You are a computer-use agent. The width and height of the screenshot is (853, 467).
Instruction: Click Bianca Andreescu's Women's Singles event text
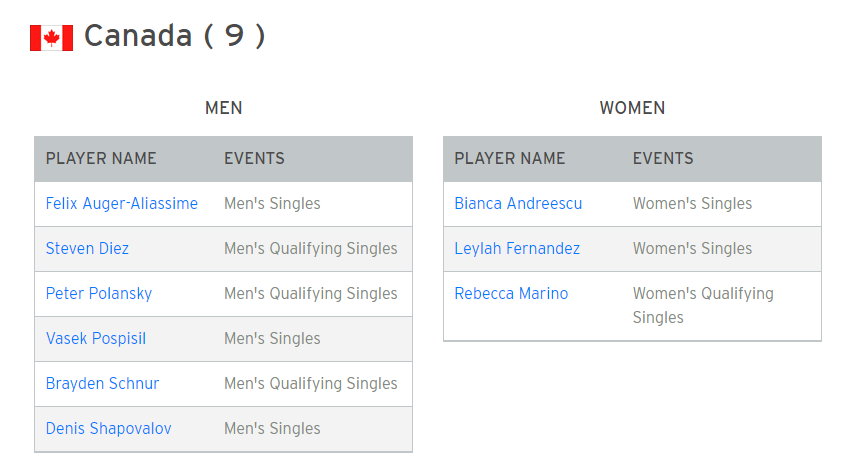point(692,204)
